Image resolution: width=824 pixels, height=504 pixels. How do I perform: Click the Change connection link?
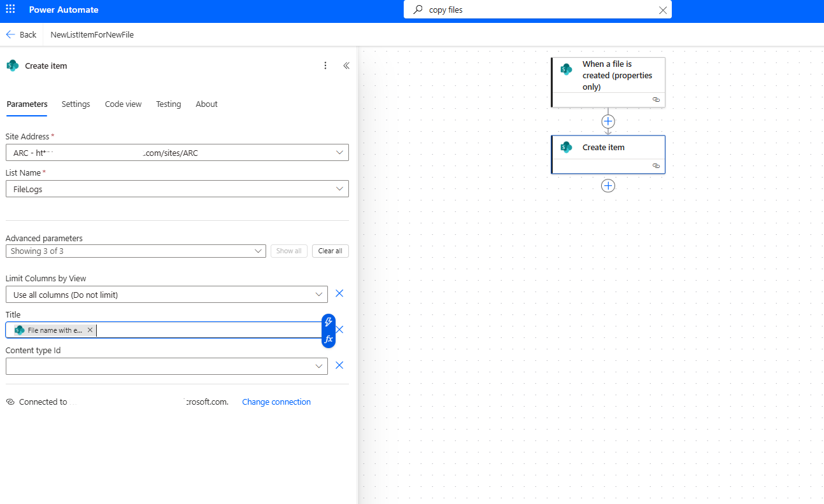(x=276, y=402)
